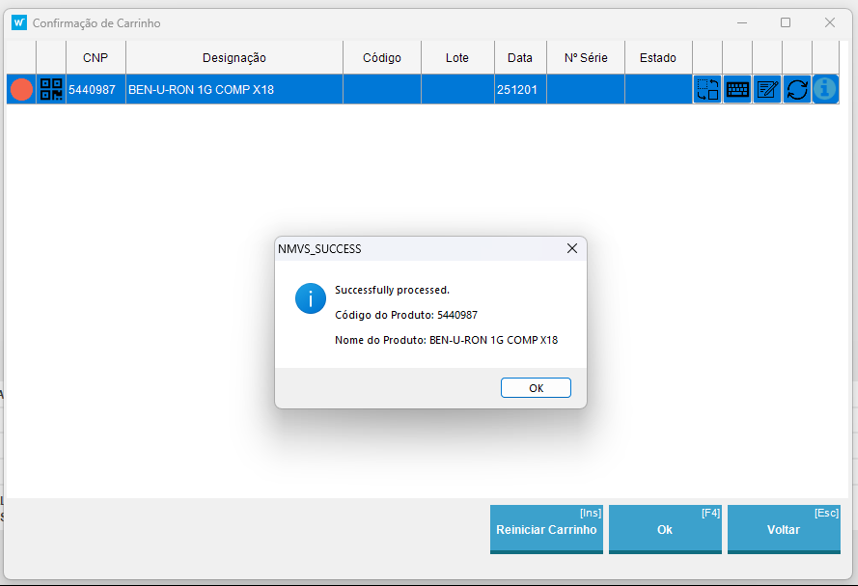Click the Reiniciar Carrinho button
The image size is (858, 586).
tap(546, 529)
